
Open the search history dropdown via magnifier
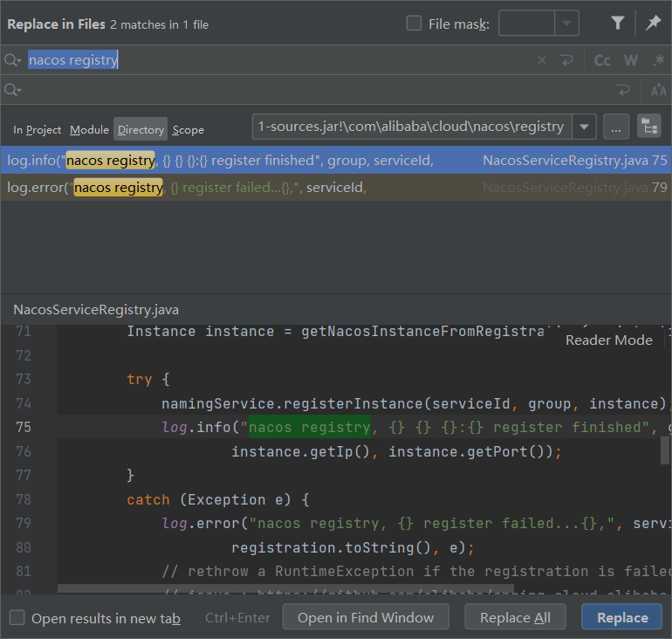coord(13,60)
